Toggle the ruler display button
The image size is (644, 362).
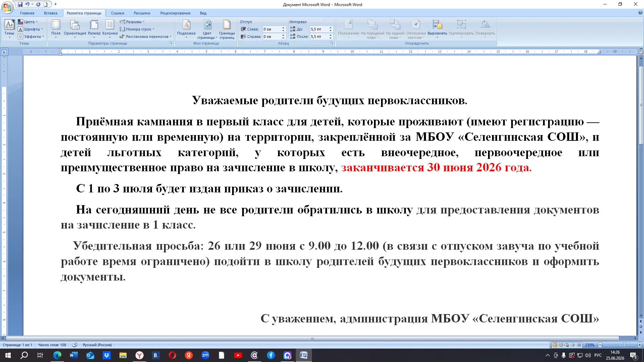coord(641,52)
